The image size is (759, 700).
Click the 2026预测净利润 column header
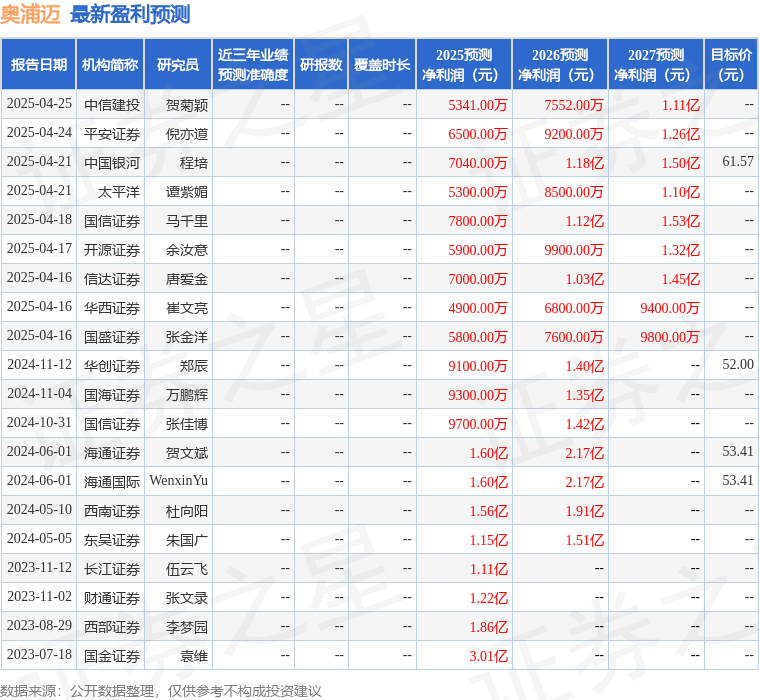point(560,64)
